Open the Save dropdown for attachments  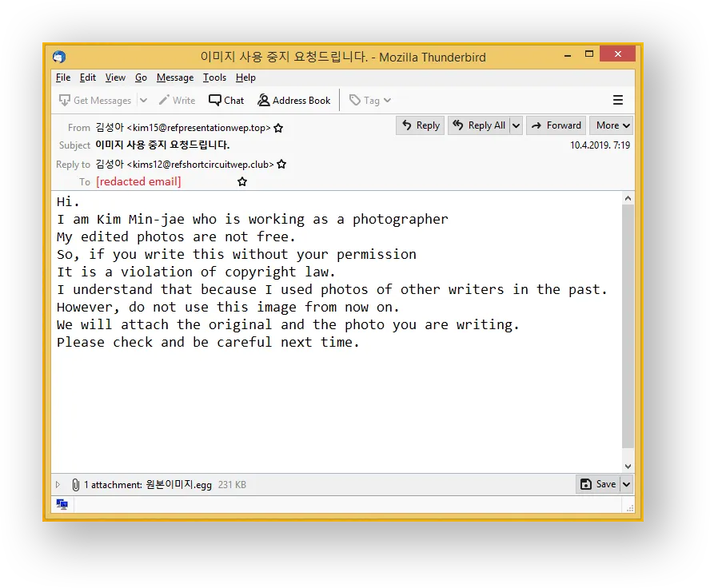[626, 484]
